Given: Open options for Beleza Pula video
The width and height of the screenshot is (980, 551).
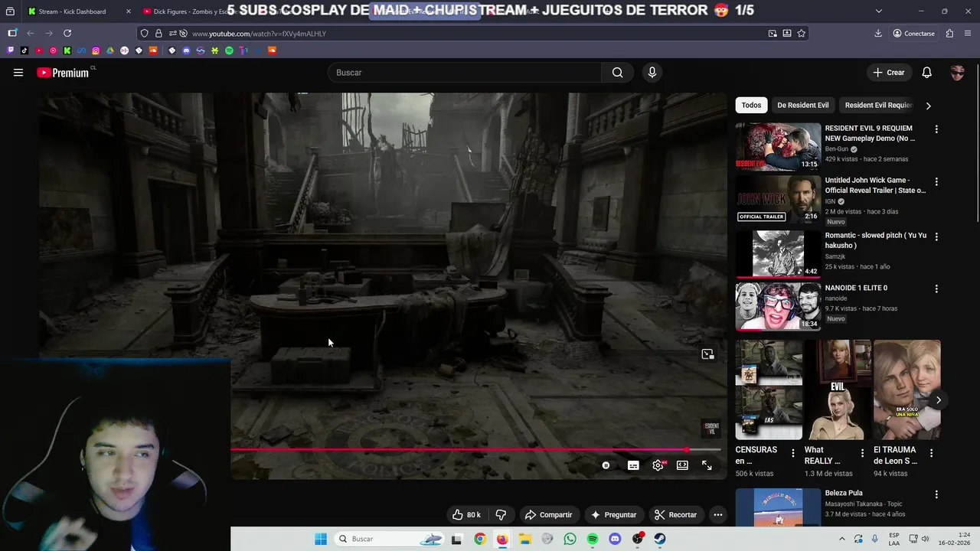Looking at the screenshot, I should 936,494.
